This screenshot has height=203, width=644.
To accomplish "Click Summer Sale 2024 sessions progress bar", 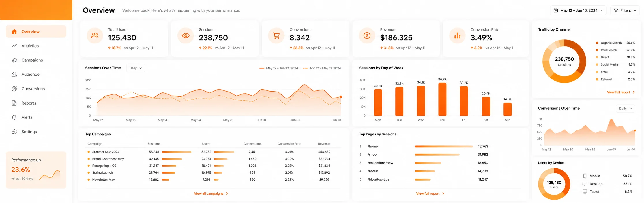I will 177,152.
